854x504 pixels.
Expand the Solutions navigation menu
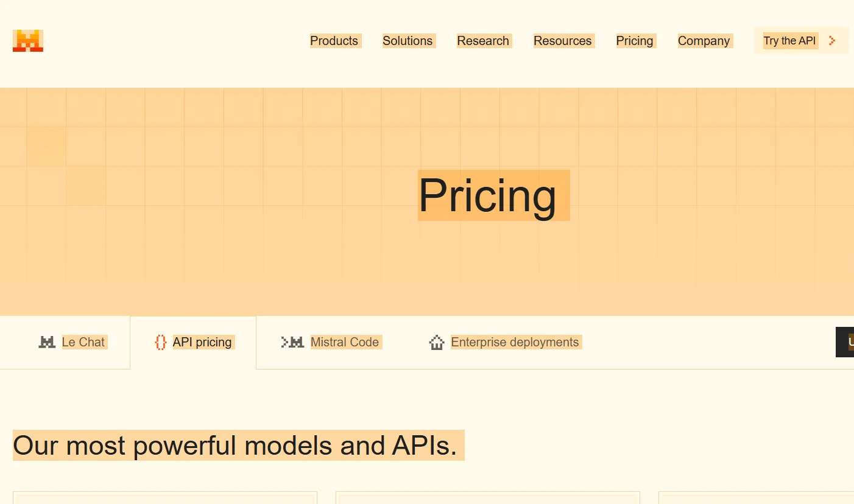[x=408, y=41]
